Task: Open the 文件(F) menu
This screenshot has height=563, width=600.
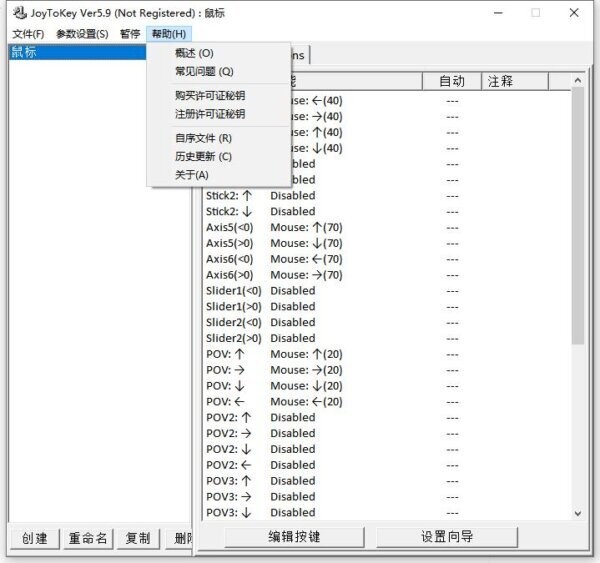Action: tap(28, 34)
